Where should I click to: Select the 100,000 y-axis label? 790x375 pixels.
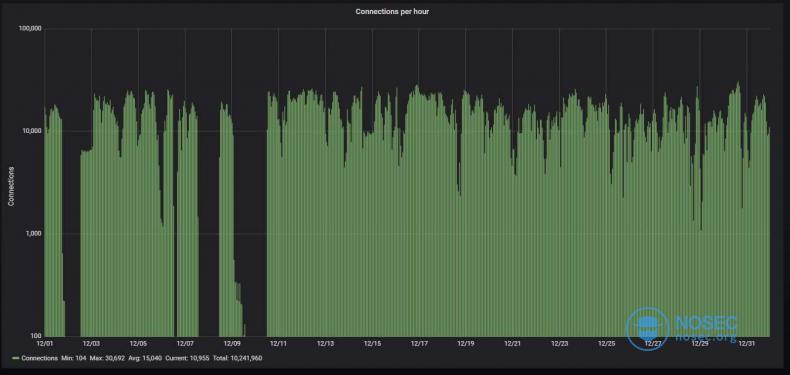point(30,29)
